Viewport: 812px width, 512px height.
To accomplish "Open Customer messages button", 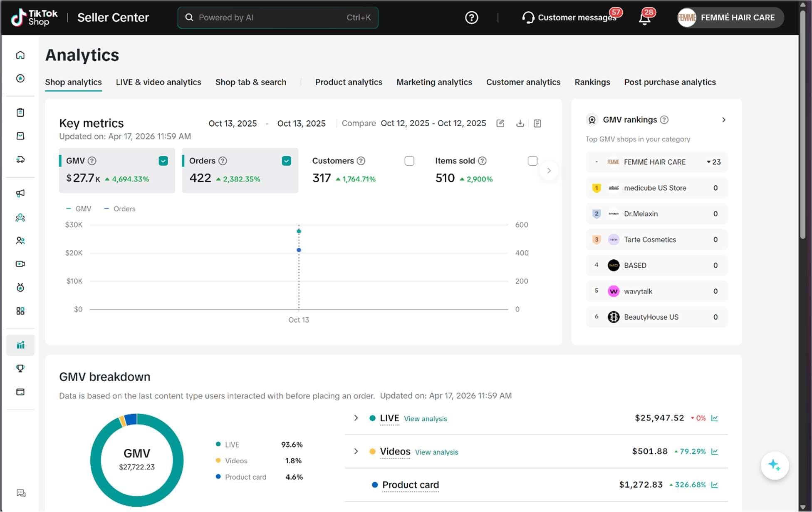I will [x=569, y=17].
